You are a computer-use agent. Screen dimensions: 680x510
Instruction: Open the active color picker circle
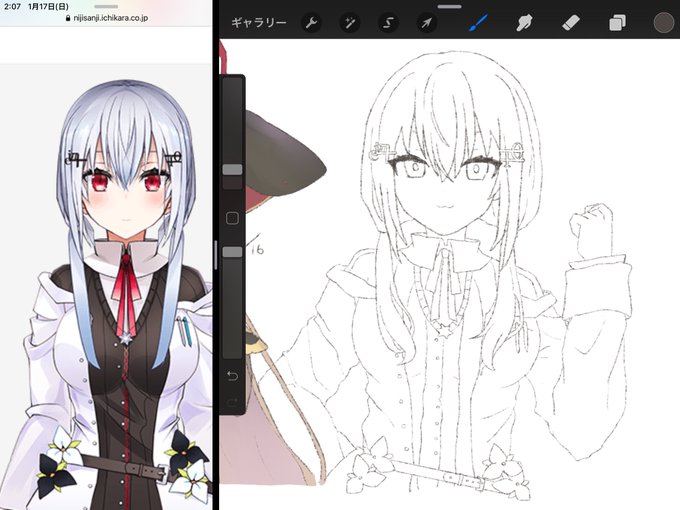[x=664, y=23]
